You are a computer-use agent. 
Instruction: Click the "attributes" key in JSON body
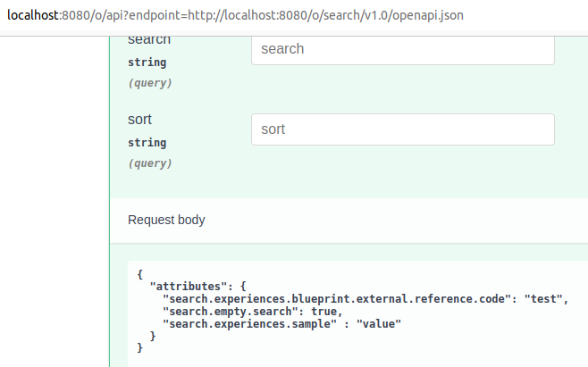(188, 287)
